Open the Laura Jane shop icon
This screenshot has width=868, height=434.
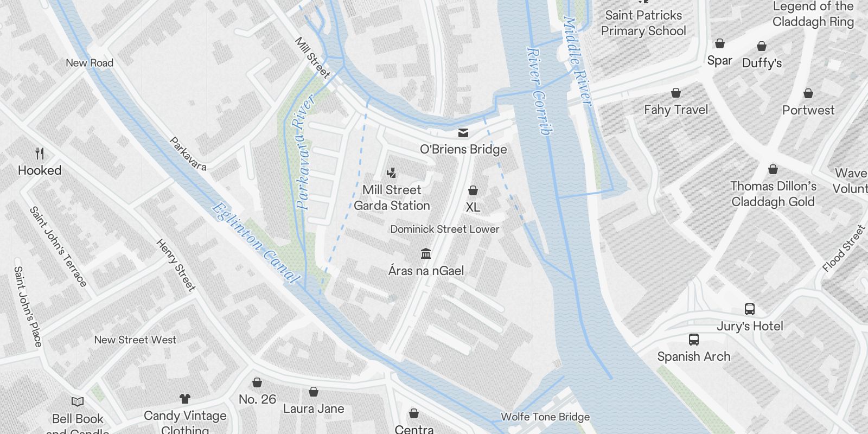click(314, 392)
